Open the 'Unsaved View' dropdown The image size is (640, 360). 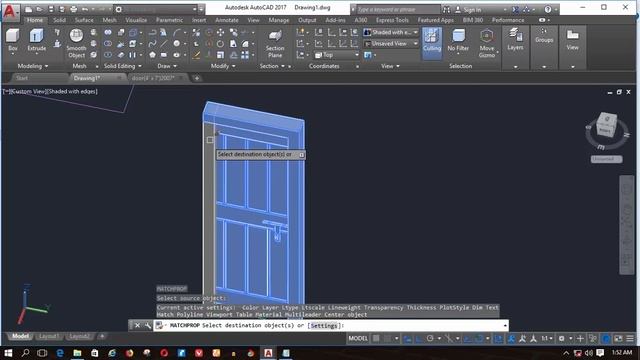[391, 43]
